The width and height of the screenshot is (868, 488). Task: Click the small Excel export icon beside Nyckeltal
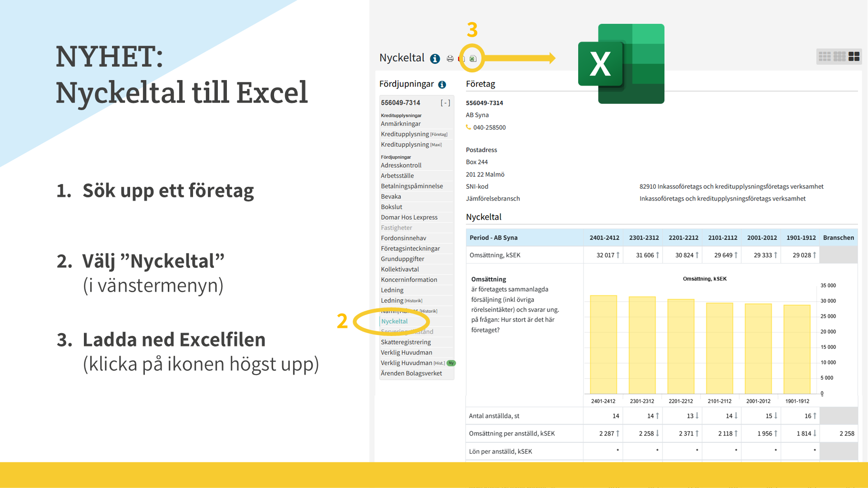472,59
